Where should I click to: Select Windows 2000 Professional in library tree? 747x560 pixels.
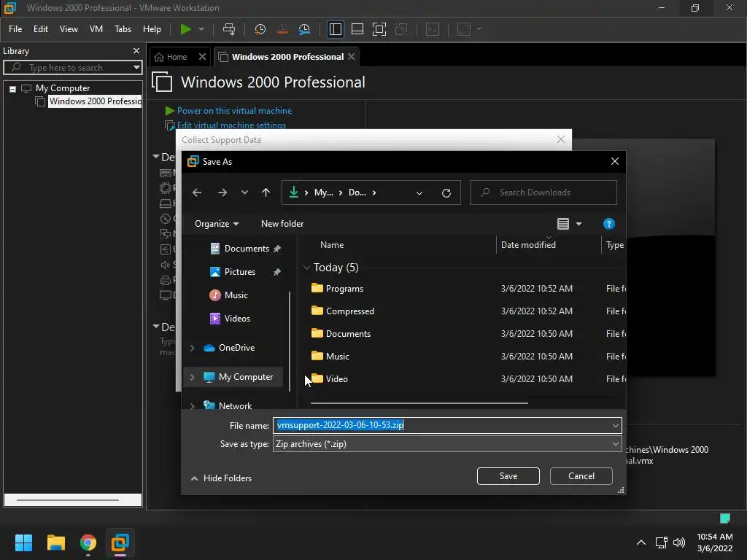pyautogui.click(x=95, y=101)
